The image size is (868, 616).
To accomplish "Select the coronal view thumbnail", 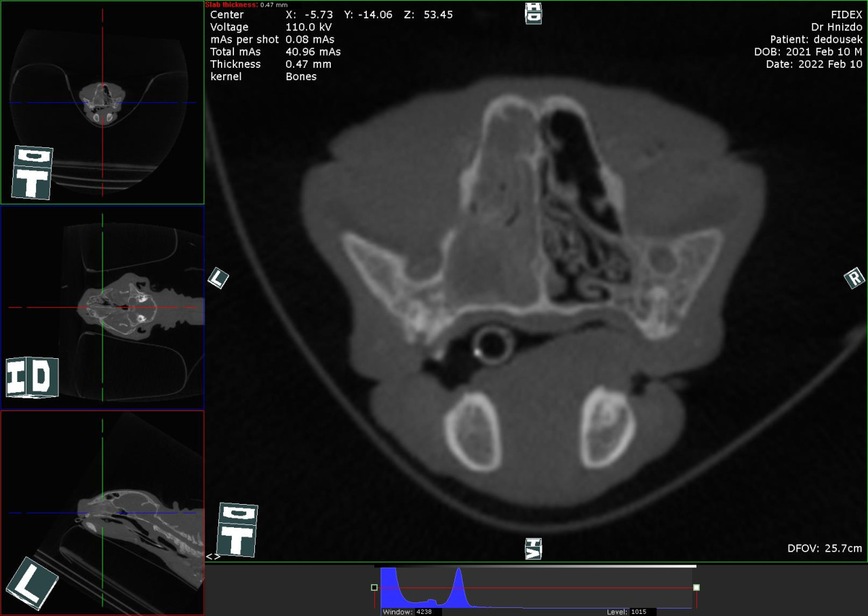I will [102, 307].
